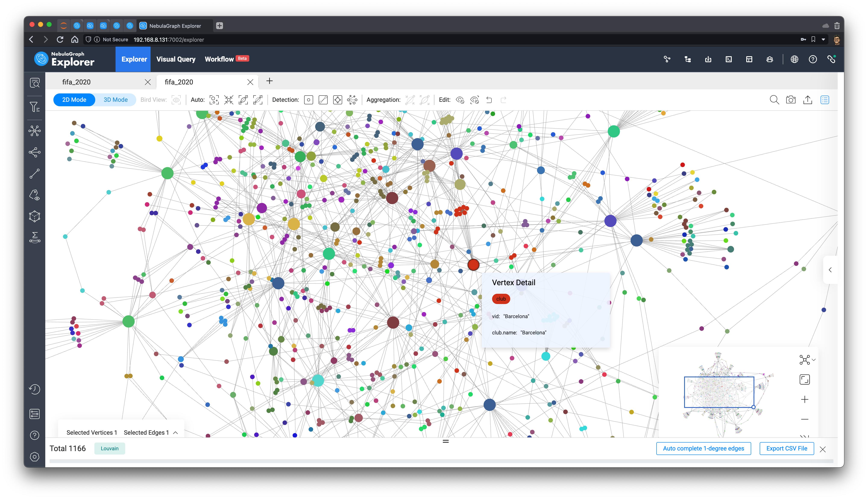Viewport: 868px width, 499px height.
Task: Open the console header icon
Action: pos(729,59)
